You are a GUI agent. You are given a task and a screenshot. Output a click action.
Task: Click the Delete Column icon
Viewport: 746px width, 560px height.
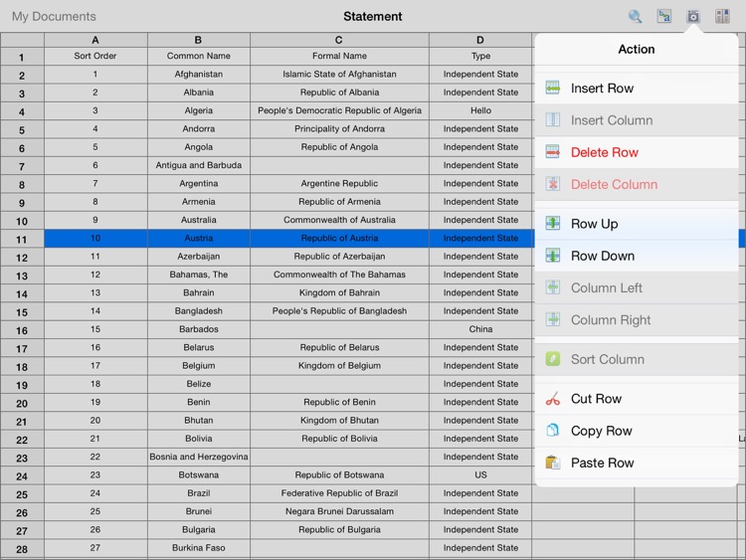(553, 184)
